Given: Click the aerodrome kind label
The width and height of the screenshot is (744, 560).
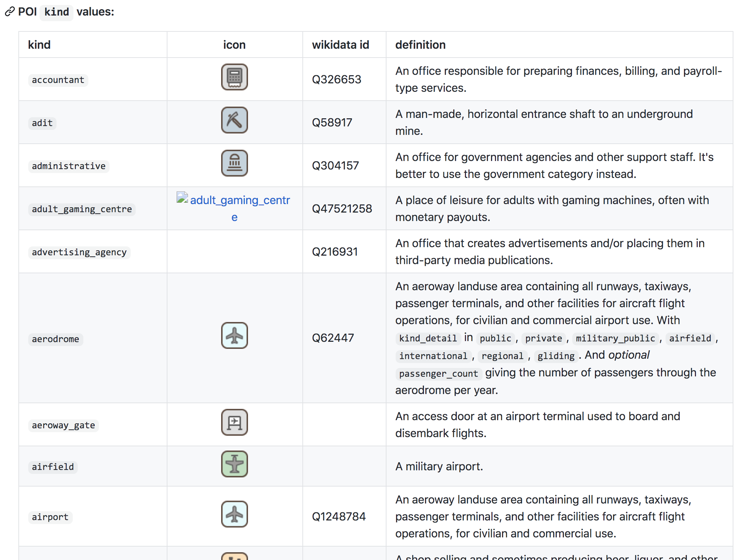Looking at the screenshot, I should [55, 339].
